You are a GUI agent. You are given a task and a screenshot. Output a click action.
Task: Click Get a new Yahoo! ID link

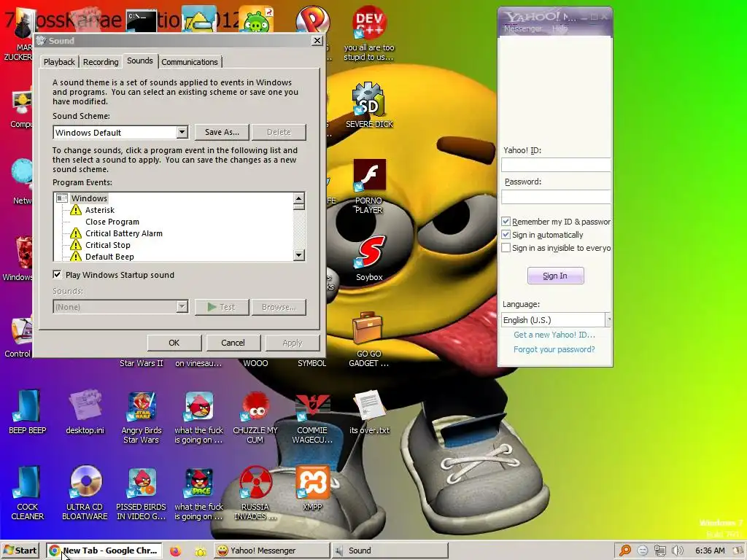pos(554,335)
